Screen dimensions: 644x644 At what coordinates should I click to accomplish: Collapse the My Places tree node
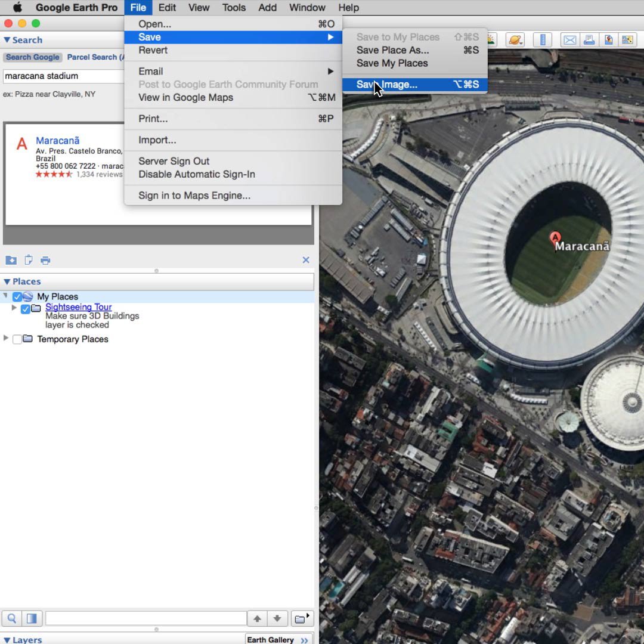(x=5, y=296)
